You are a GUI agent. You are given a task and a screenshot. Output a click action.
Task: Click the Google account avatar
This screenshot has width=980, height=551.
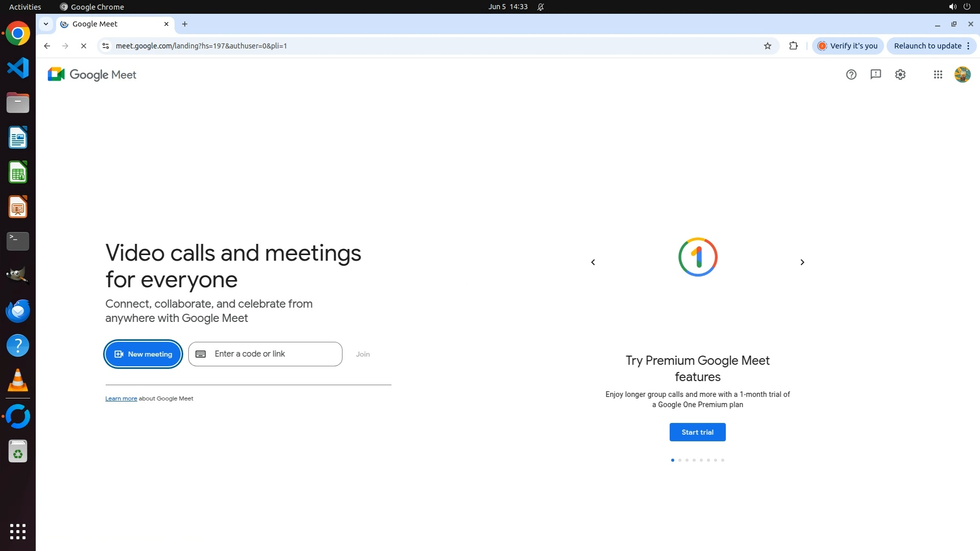[x=962, y=74]
